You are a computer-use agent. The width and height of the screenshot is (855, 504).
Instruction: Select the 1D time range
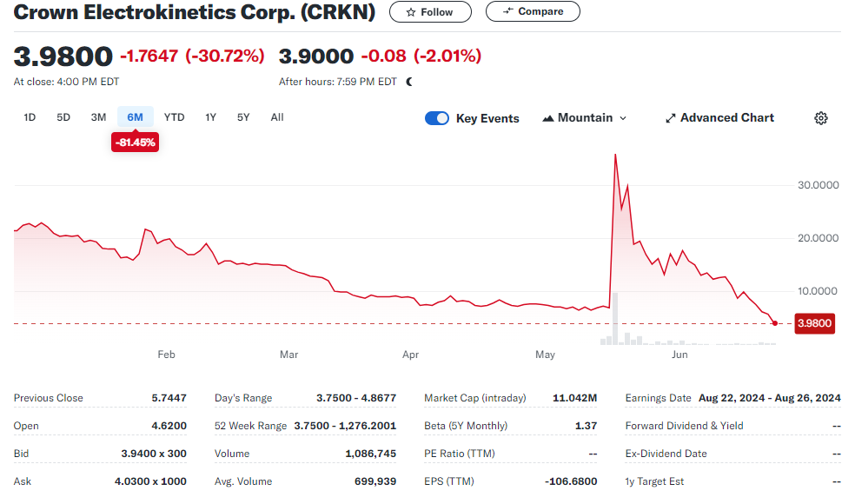pyautogui.click(x=30, y=117)
